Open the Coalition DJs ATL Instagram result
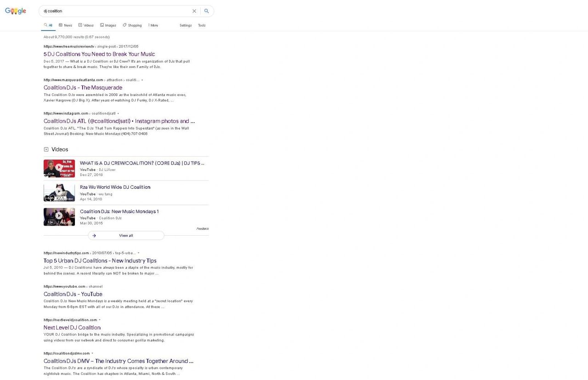The height and width of the screenshot is (380, 588). (119, 121)
